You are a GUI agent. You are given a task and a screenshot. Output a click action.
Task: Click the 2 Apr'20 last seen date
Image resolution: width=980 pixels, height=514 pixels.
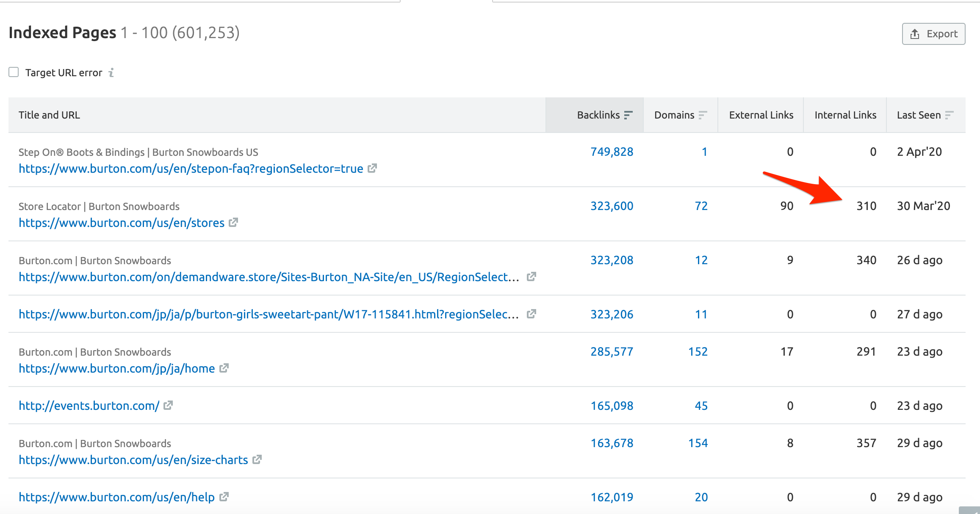[x=919, y=152]
